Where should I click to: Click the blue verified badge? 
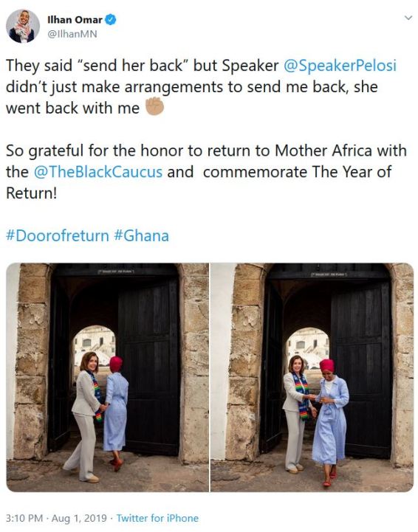pos(110,20)
